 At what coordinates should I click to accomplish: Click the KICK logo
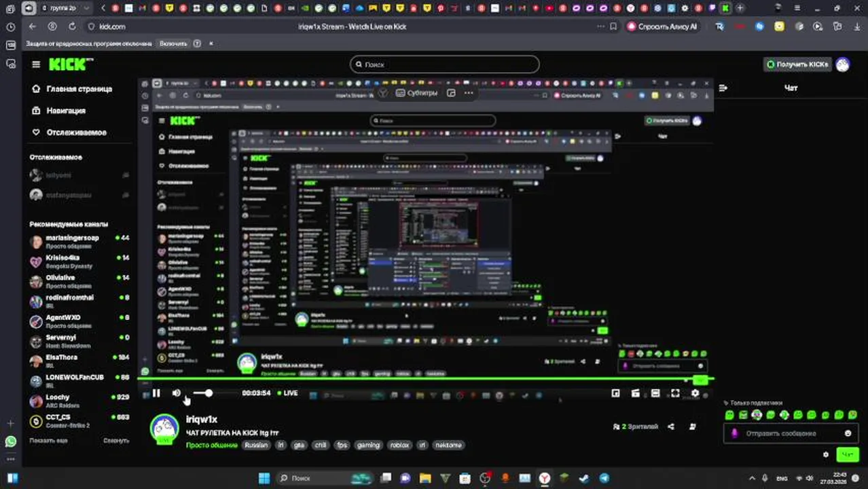[x=71, y=65]
